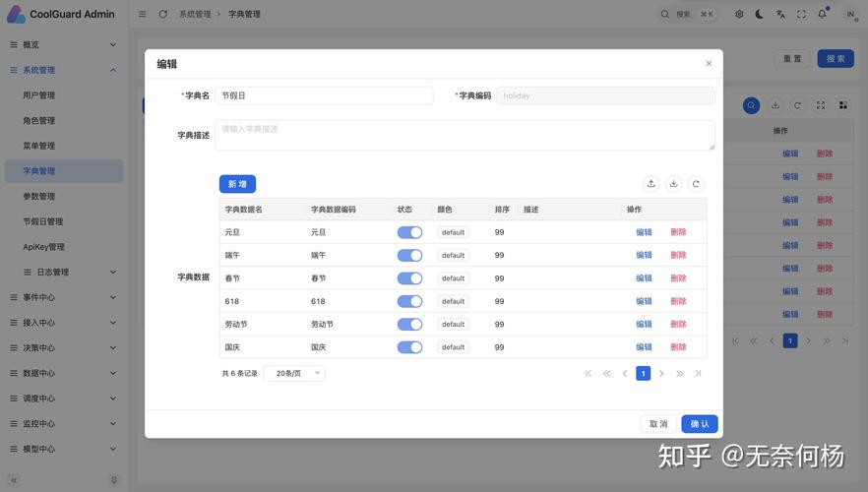Toggle status switch for 618 row
Image resolution: width=868 pixels, height=492 pixels.
click(409, 301)
